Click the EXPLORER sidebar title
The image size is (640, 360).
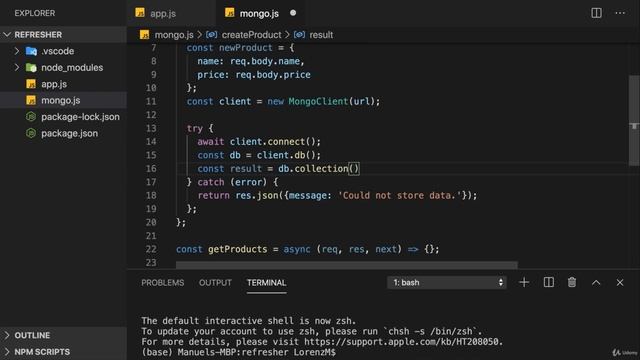coord(35,13)
